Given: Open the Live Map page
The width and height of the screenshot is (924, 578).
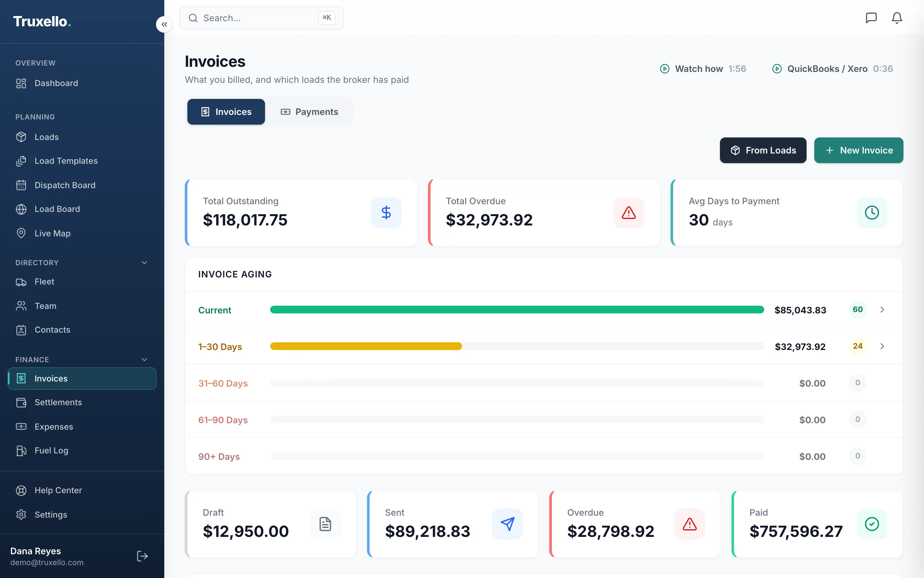Looking at the screenshot, I should click(82, 233).
